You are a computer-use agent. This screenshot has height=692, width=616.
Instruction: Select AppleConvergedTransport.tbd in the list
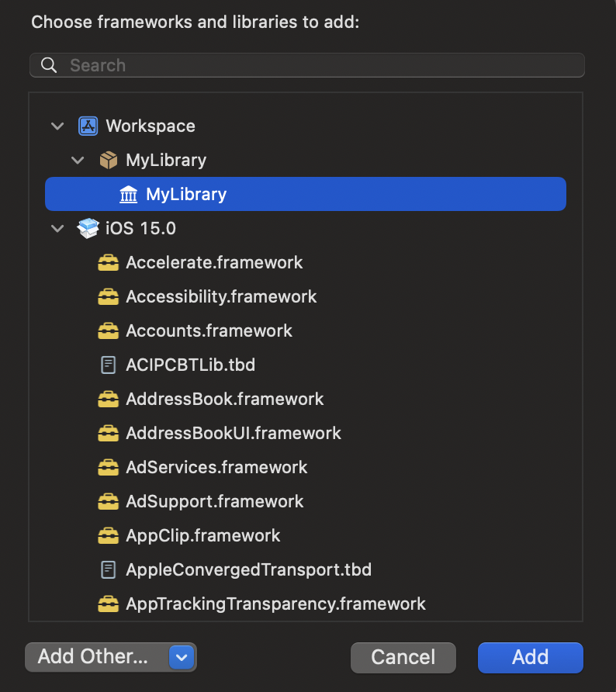click(x=248, y=569)
